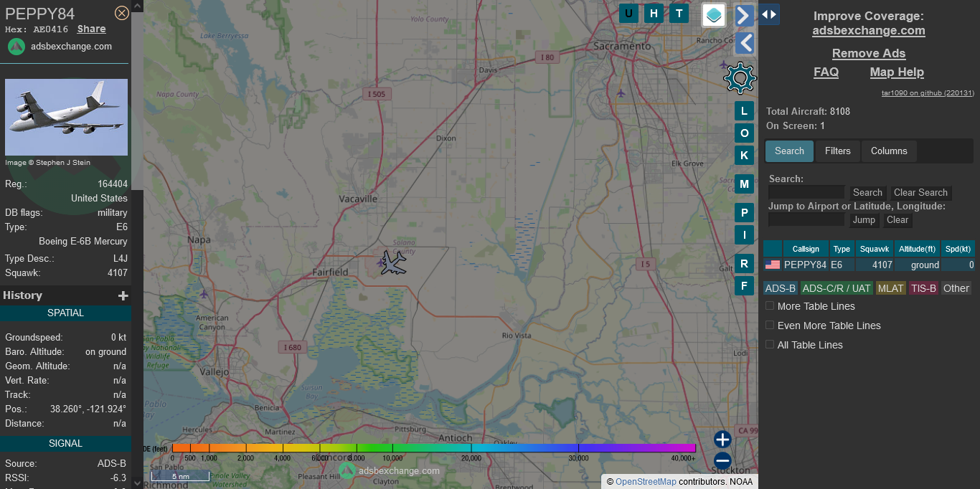The image size is (980, 489).
Task: Select the PEPPY84 row in aircraft table
Action: pos(870,265)
